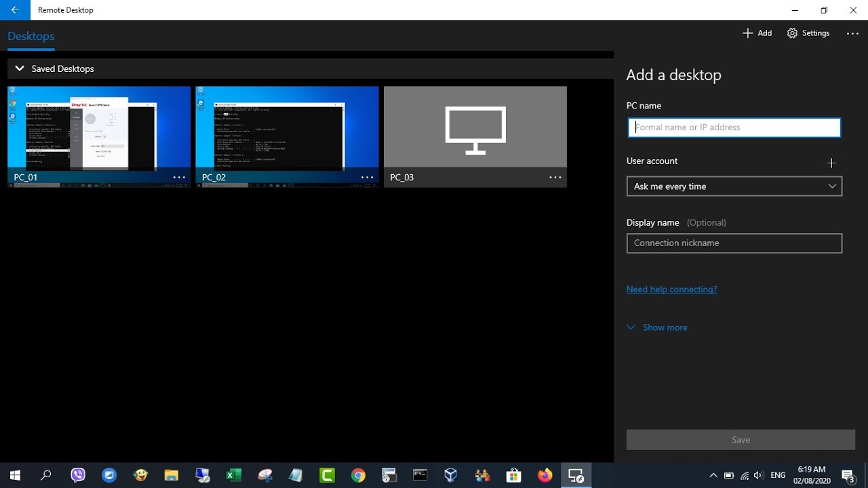
Task: Open more options for PC_03
Action: coord(555,178)
